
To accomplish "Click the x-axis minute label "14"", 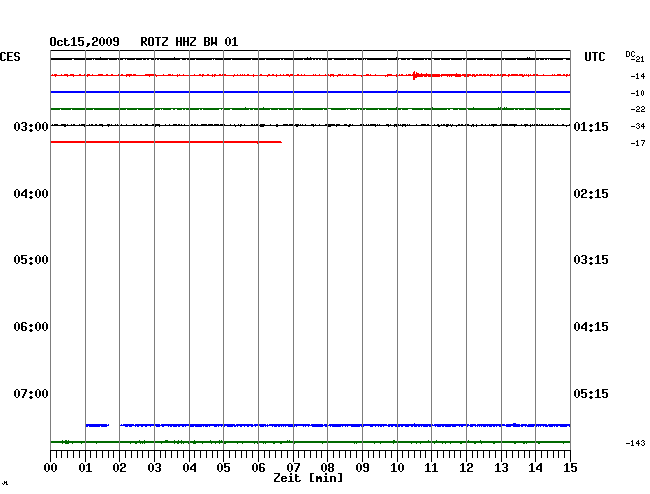I will [535, 468].
